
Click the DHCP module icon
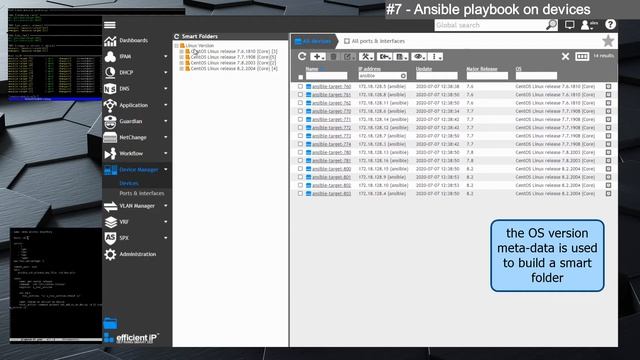(110, 73)
